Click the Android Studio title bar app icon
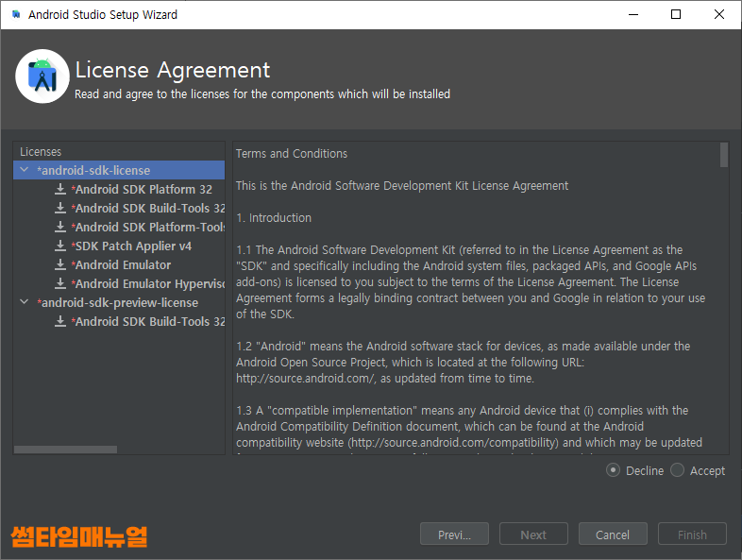The image size is (742, 560). tap(16, 14)
